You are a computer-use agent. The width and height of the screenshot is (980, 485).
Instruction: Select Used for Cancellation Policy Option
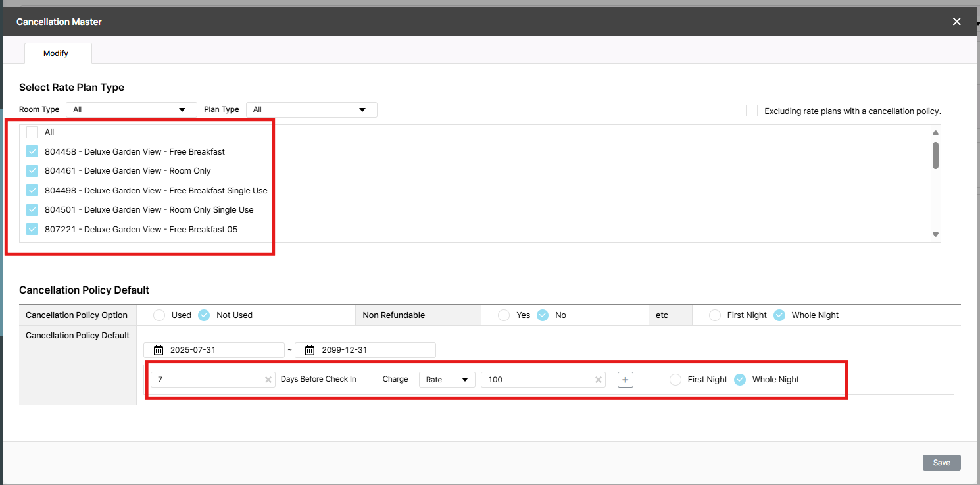(x=159, y=315)
